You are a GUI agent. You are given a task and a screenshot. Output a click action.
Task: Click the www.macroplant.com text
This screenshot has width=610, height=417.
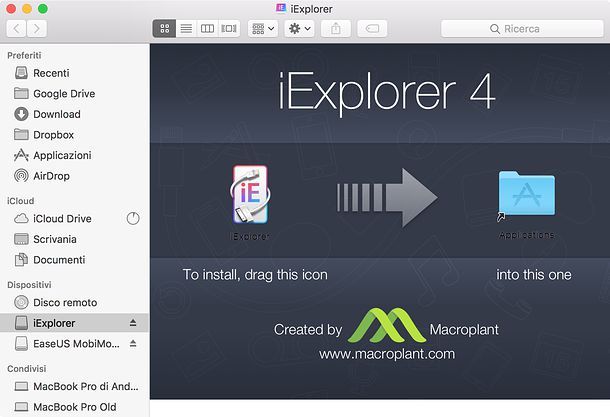click(387, 354)
